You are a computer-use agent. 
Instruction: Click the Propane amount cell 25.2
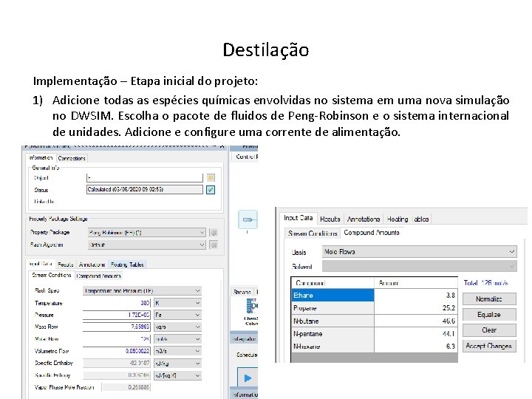pyautogui.click(x=416, y=308)
